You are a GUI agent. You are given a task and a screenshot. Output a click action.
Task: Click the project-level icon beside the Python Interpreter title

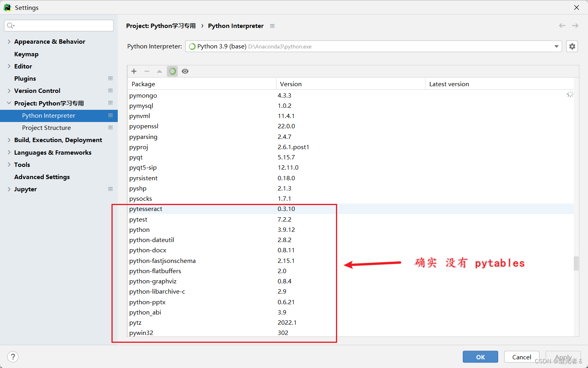[272, 26]
